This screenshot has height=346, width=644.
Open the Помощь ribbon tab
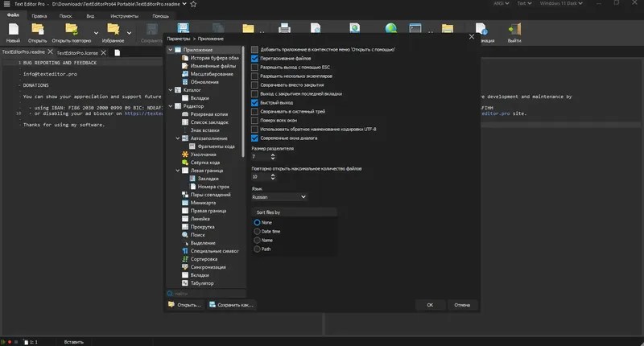160,16
